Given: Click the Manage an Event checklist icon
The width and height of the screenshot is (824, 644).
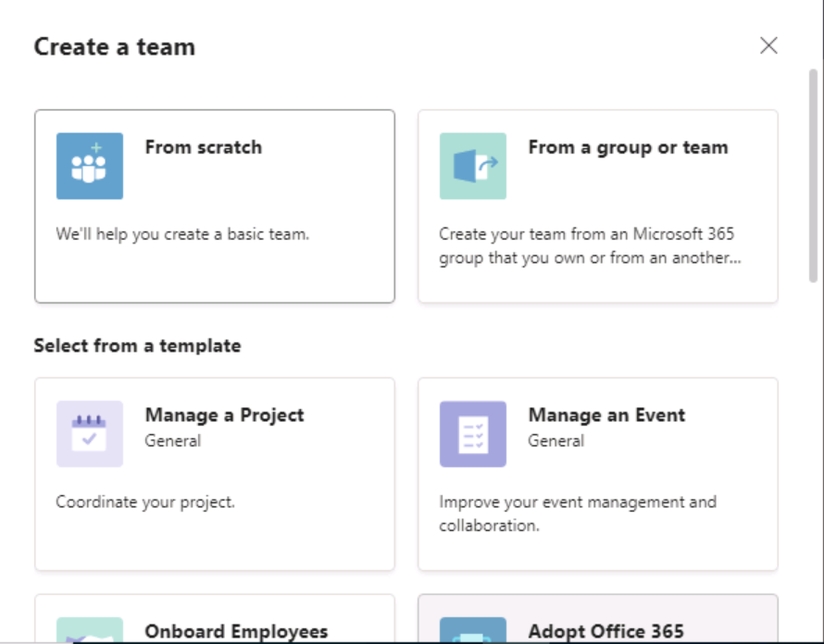Looking at the screenshot, I should click(473, 434).
